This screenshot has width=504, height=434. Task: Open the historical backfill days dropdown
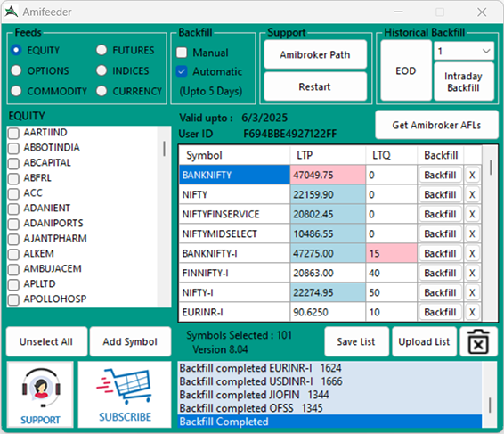(x=464, y=51)
